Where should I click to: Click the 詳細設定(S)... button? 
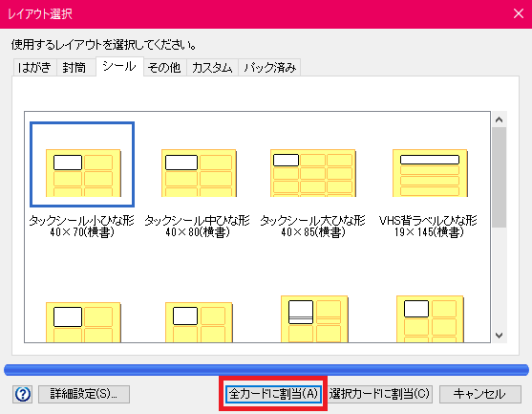tap(84, 394)
